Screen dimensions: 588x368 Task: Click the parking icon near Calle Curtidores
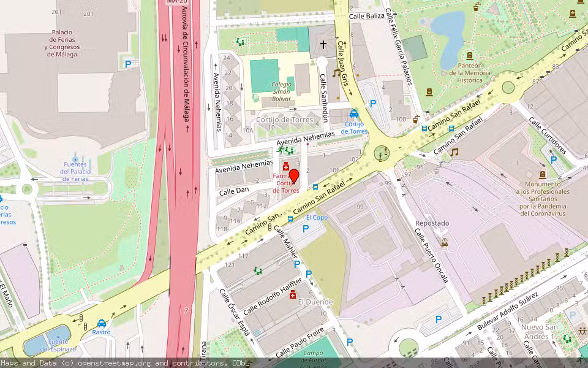(x=554, y=160)
